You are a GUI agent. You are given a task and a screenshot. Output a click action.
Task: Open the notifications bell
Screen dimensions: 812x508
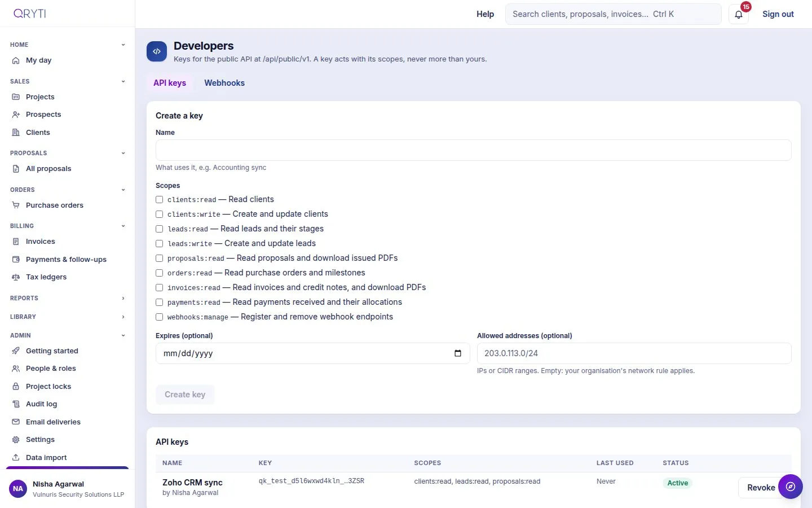(739, 14)
